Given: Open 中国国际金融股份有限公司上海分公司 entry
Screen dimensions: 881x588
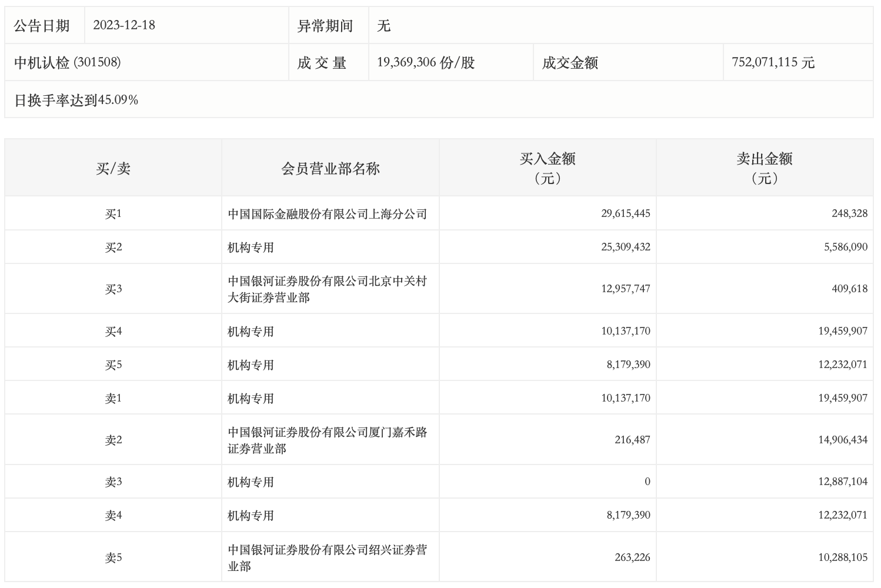Looking at the screenshot, I should point(327,214).
